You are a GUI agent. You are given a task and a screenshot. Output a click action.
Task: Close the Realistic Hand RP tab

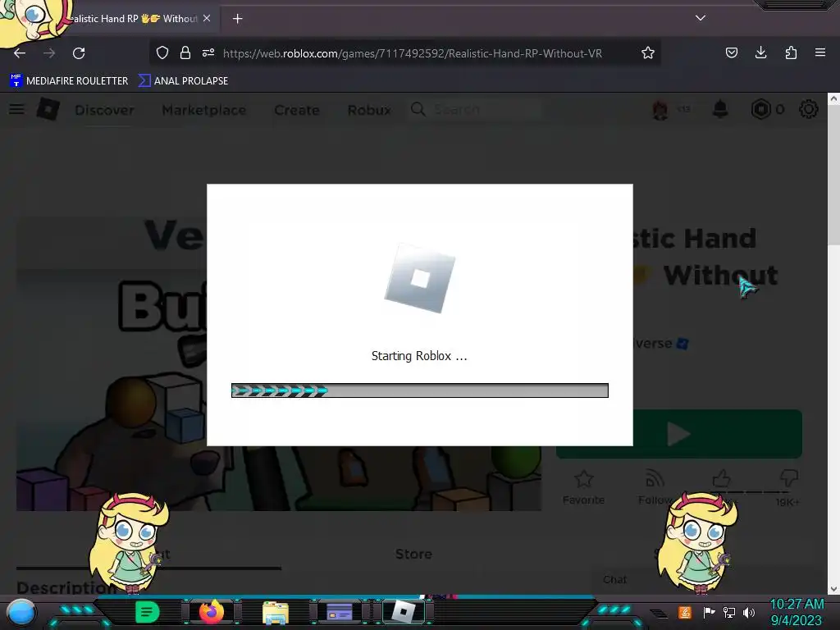pos(207,18)
